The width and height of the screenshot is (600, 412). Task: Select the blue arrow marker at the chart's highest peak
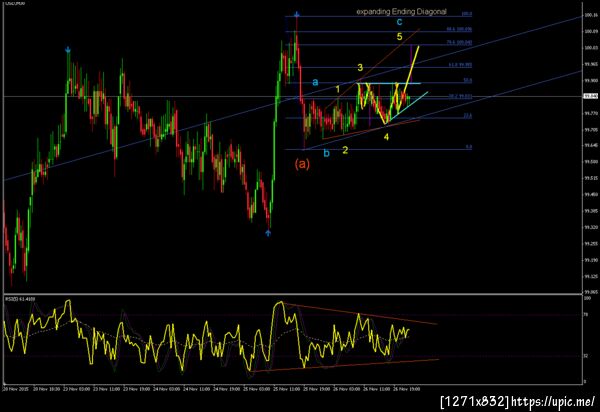297,15
